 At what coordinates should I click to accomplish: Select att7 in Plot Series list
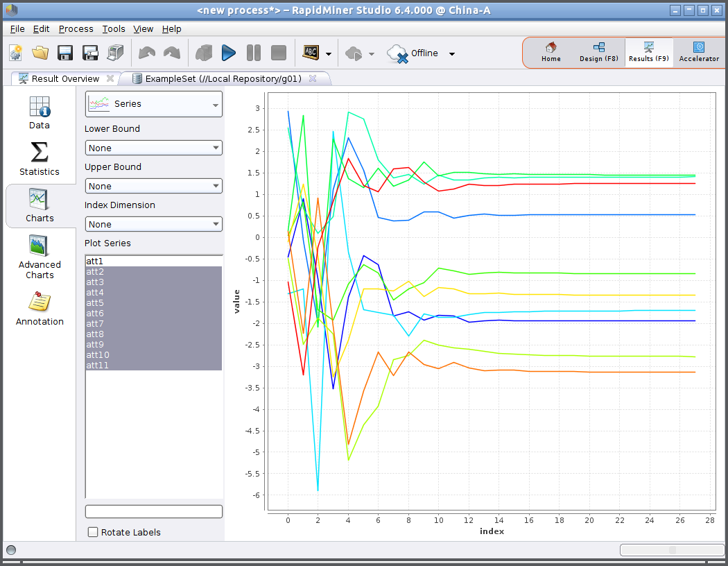coord(154,324)
